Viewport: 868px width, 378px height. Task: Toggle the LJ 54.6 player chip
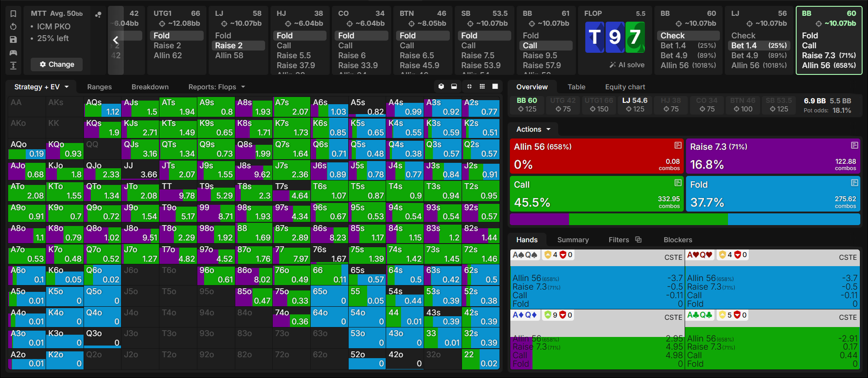[x=635, y=105]
